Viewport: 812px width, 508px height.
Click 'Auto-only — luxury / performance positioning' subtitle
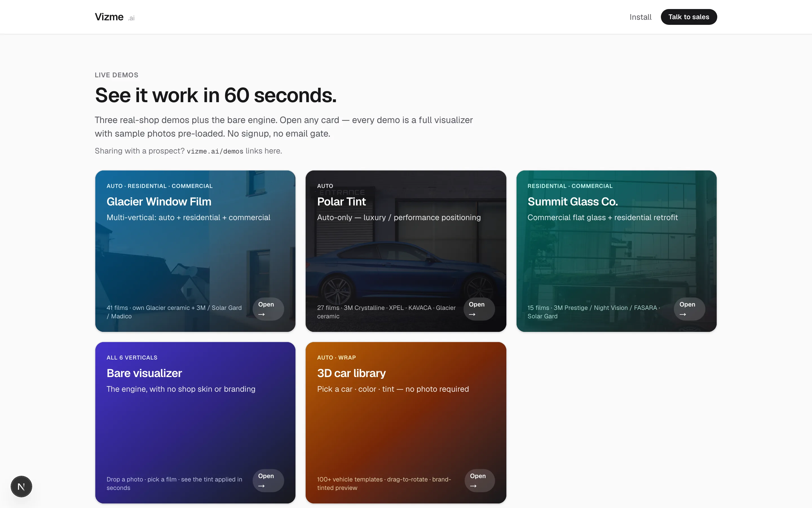[399, 217]
